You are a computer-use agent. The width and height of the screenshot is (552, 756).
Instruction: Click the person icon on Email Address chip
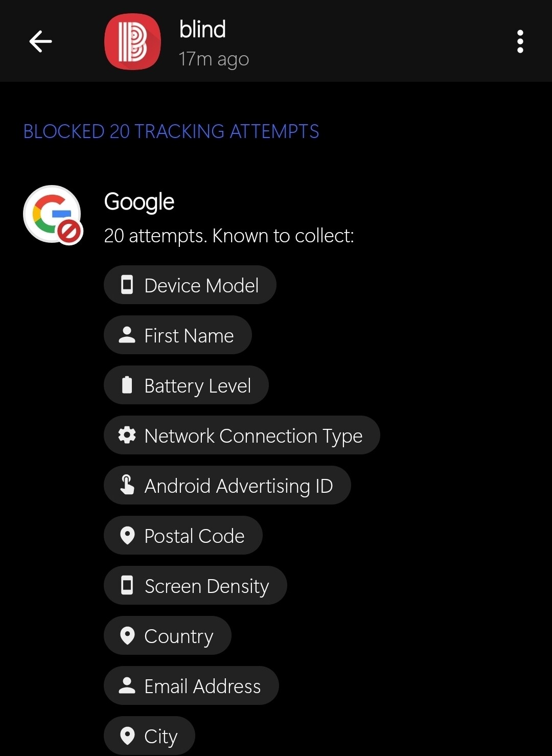coord(127,685)
